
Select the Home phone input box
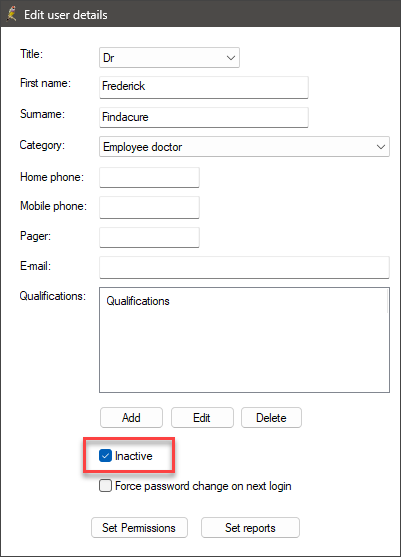pos(150,178)
